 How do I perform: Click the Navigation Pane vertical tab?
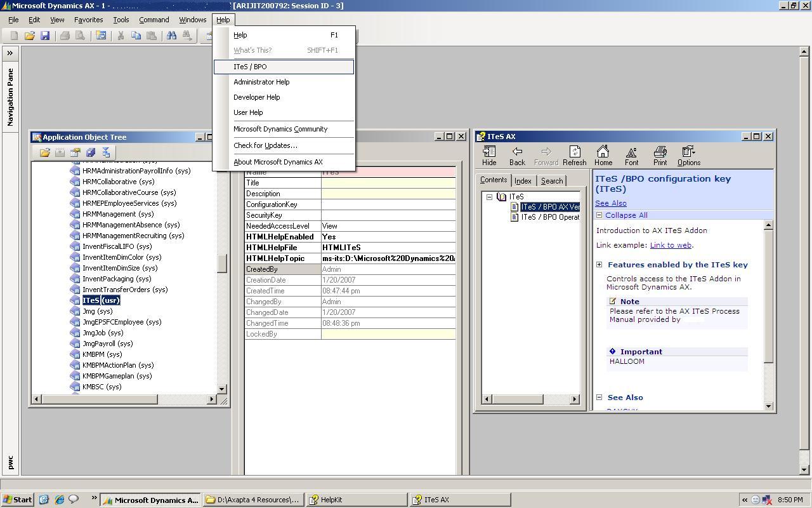pyautogui.click(x=10, y=97)
